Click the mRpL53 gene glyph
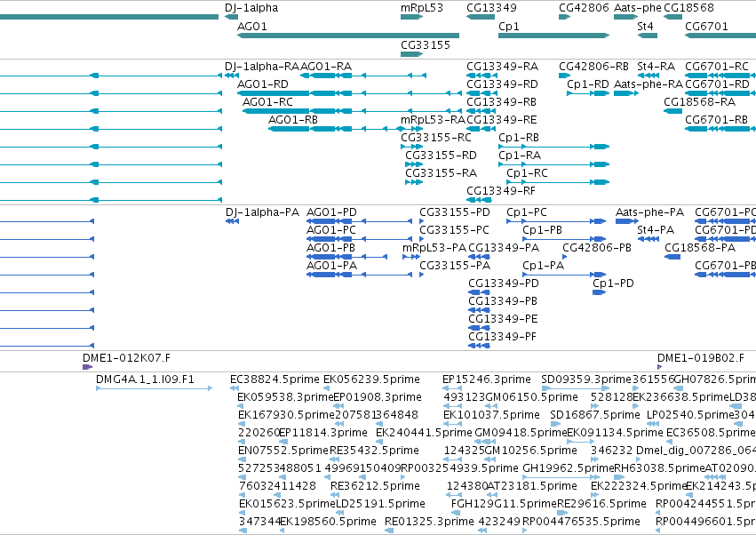The width and height of the screenshot is (756, 535). 411,17
